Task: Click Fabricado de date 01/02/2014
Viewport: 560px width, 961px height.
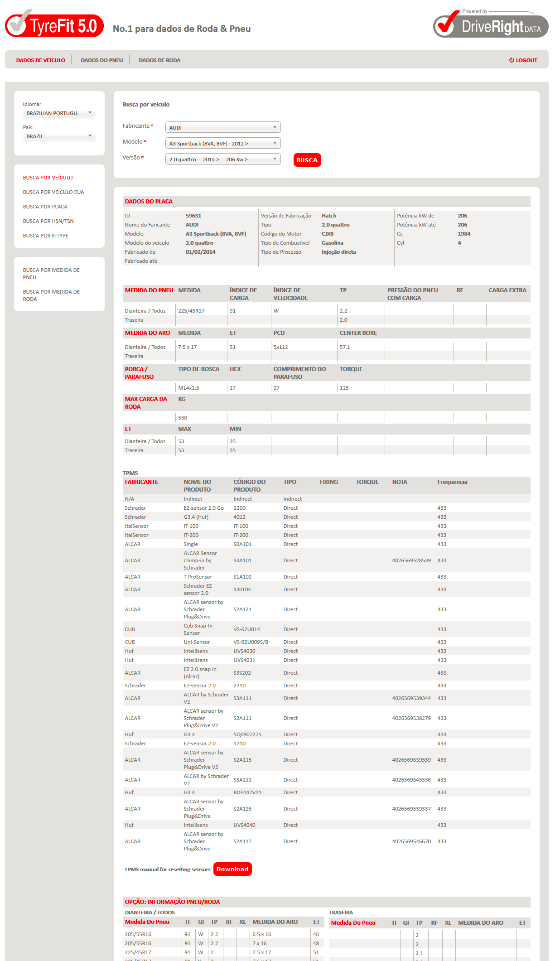Action: 200,252
